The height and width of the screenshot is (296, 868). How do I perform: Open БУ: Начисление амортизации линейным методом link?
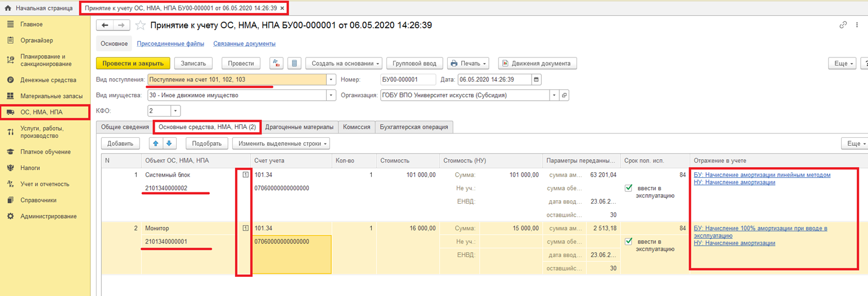pos(762,175)
